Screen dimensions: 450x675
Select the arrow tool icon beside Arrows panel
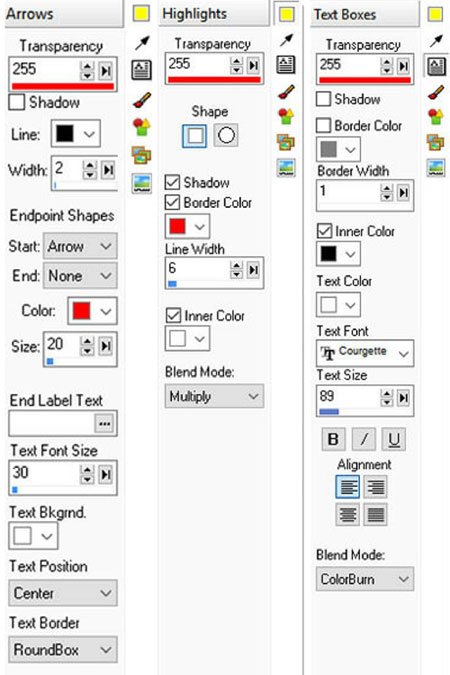tap(142, 42)
